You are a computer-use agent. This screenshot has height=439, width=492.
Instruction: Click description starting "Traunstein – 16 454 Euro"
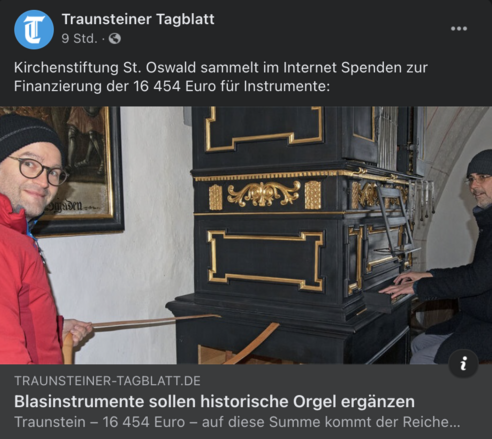[237, 422]
